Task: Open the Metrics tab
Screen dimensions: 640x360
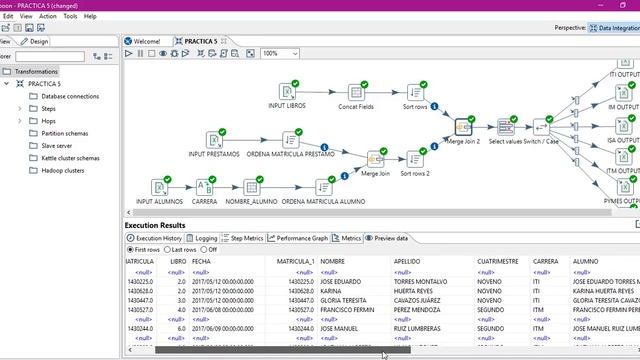Action: 347,238
